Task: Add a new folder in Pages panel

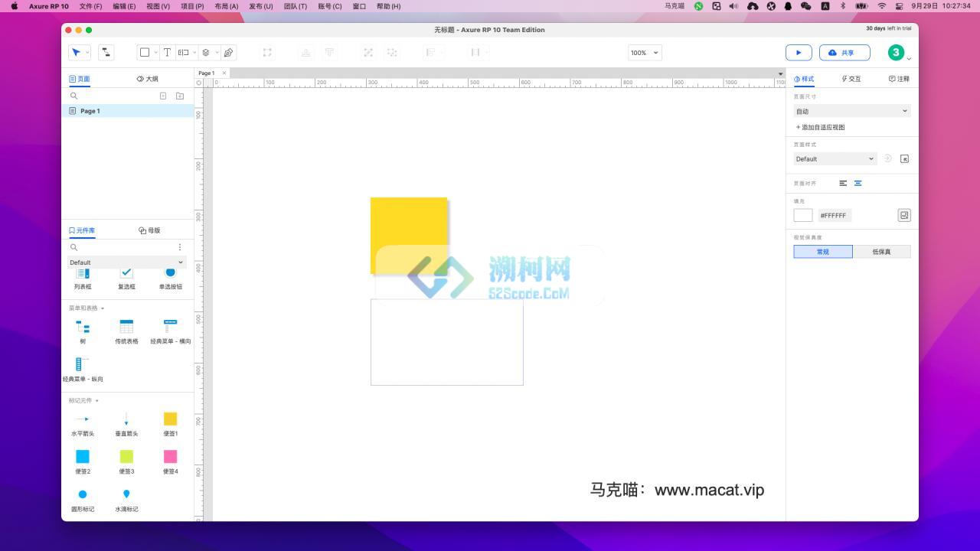Action: [180, 96]
